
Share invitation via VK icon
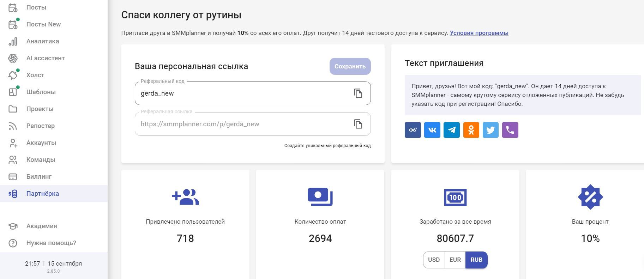pyautogui.click(x=432, y=130)
